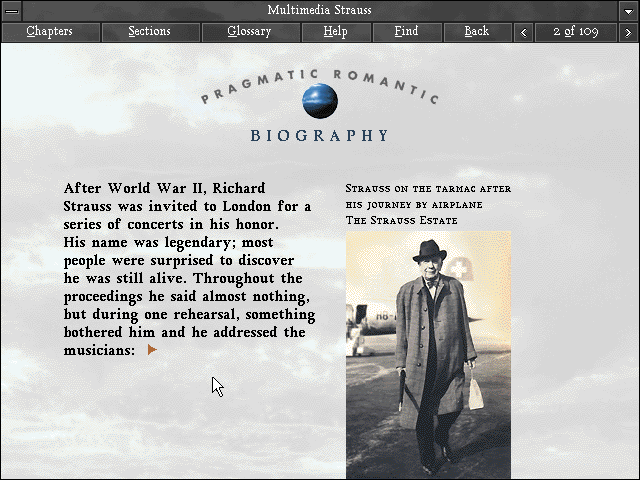Click the BIOGRAPHY heading

(320, 136)
